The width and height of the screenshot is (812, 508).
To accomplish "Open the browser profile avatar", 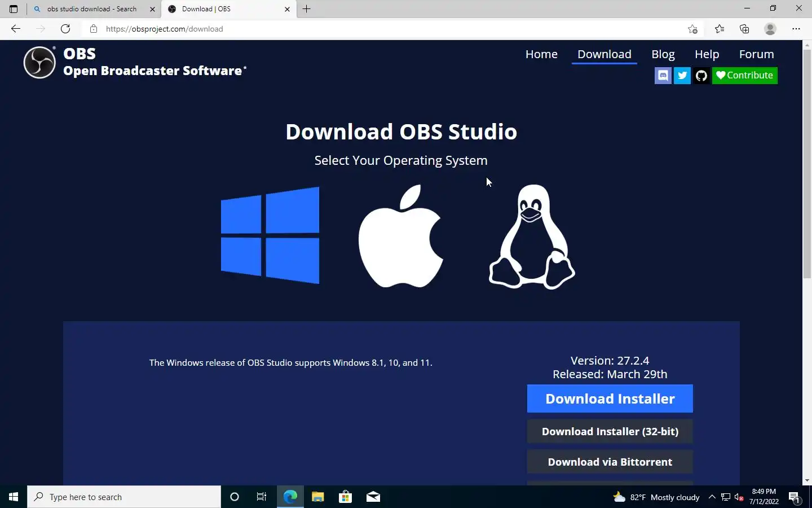I will coord(770,29).
